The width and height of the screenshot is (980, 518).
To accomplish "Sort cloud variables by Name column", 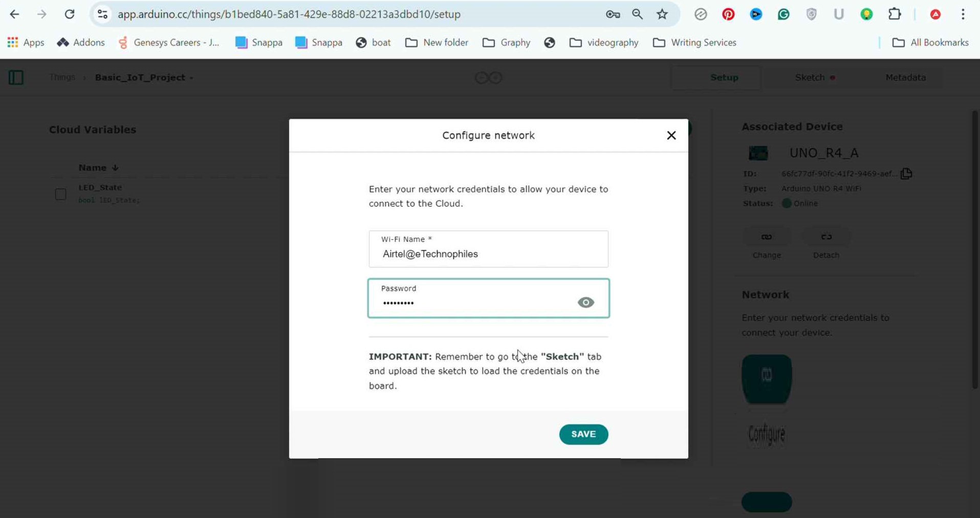I will [x=98, y=168].
